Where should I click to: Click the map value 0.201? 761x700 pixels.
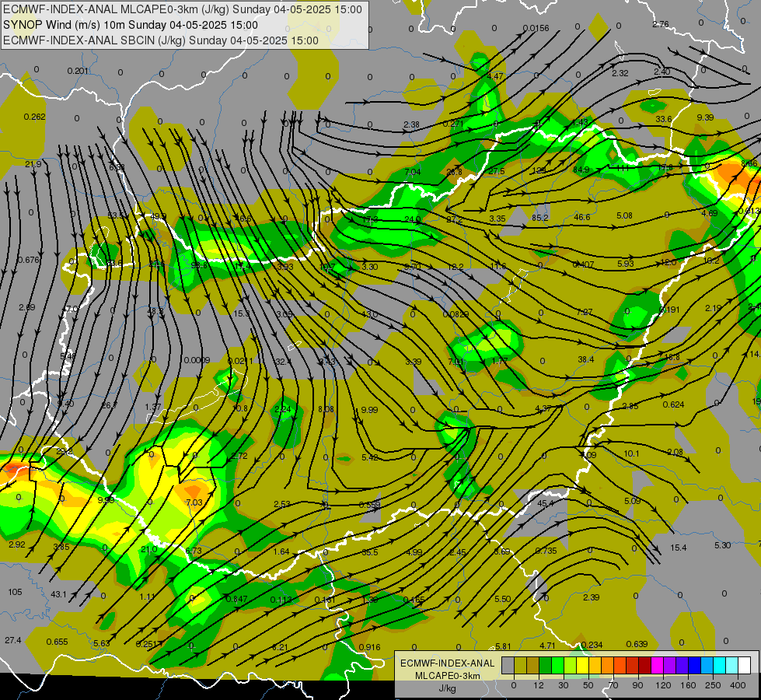[x=78, y=71]
